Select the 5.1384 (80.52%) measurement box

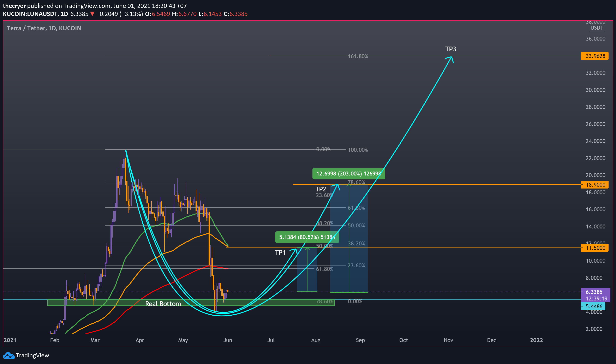307,237
